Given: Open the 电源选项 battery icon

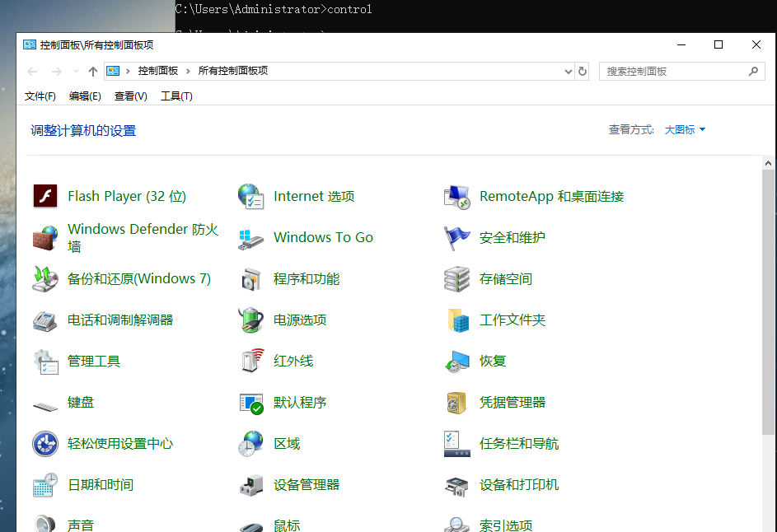Looking at the screenshot, I should click(x=250, y=320).
